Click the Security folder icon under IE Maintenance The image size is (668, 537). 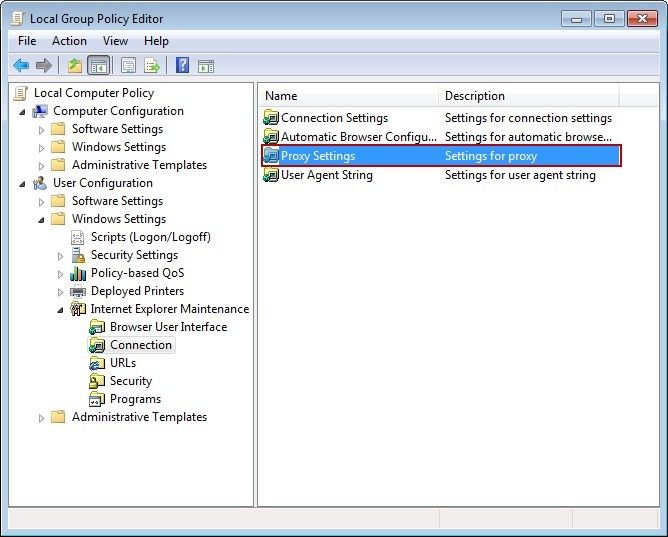(97, 381)
